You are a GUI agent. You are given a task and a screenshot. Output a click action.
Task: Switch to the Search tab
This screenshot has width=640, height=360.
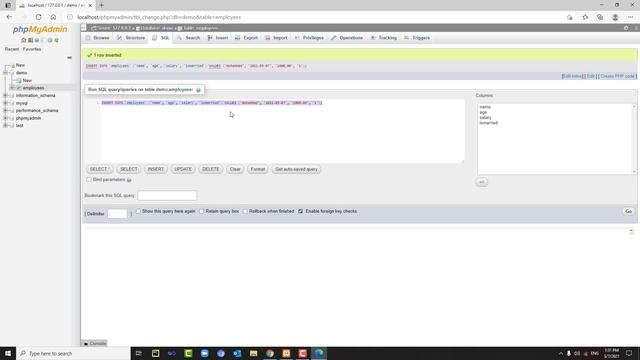[189, 38]
